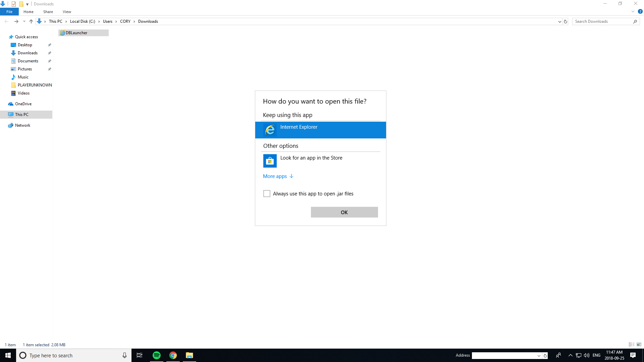
Task: Open the Share ribbon tab
Action: [48, 12]
